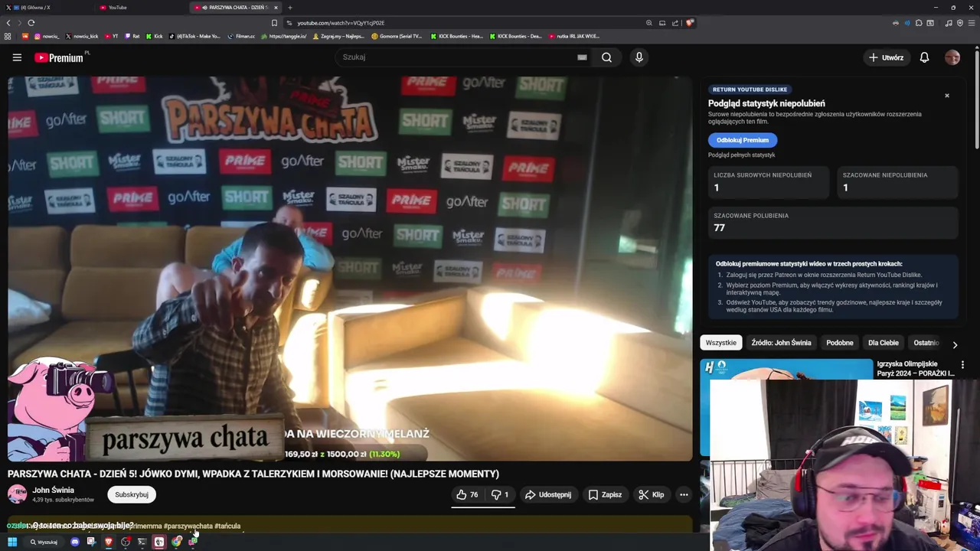Open the YouTube hamburger guide menu
The width and height of the screenshot is (980, 551).
pos(17,57)
